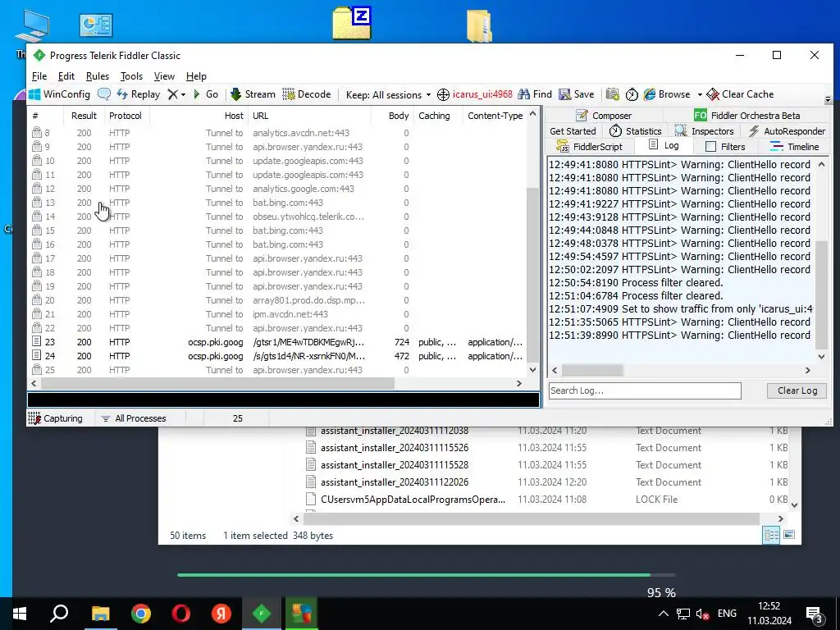Click the black QuickExec command box
The height and width of the screenshot is (630, 840).
pyautogui.click(x=283, y=400)
